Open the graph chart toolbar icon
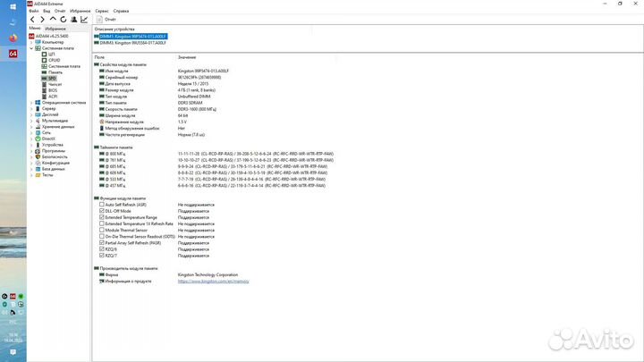This screenshot has width=644, height=362. tap(85, 19)
